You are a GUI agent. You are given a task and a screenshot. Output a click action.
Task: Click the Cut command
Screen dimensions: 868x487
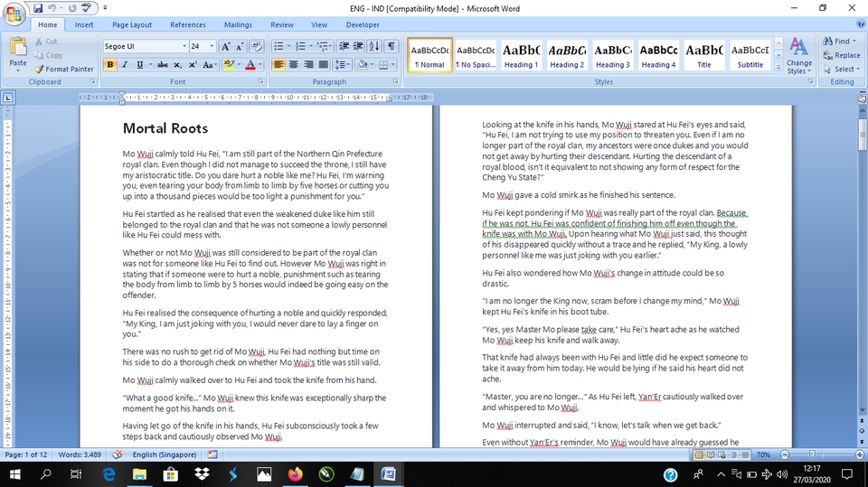(46, 41)
